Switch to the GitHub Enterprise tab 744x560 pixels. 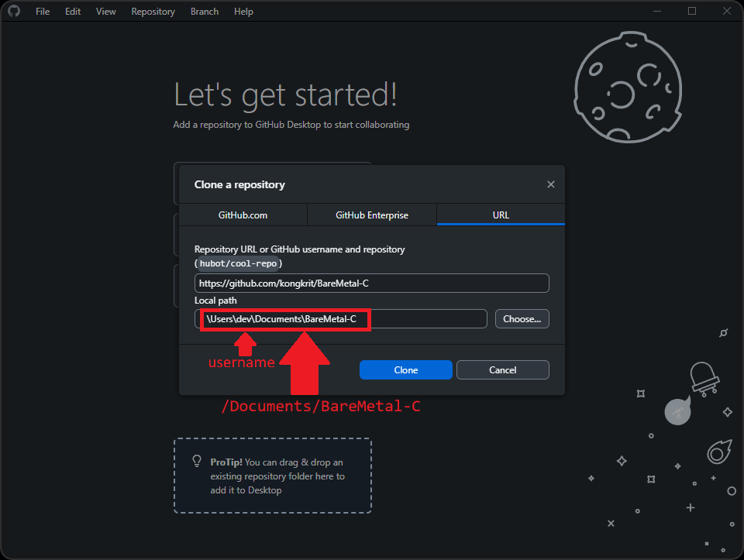click(x=372, y=215)
